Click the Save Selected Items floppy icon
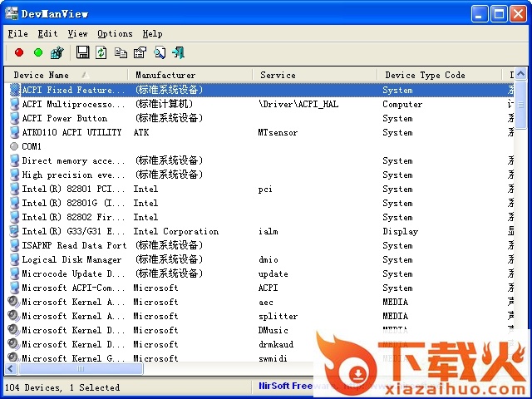532x399 pixels. 82,52
